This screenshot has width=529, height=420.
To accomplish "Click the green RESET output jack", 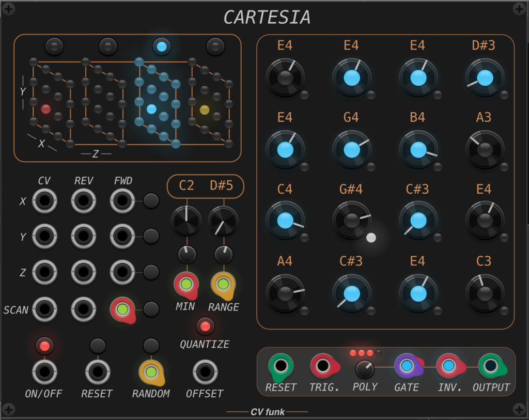I will [281, 366].
